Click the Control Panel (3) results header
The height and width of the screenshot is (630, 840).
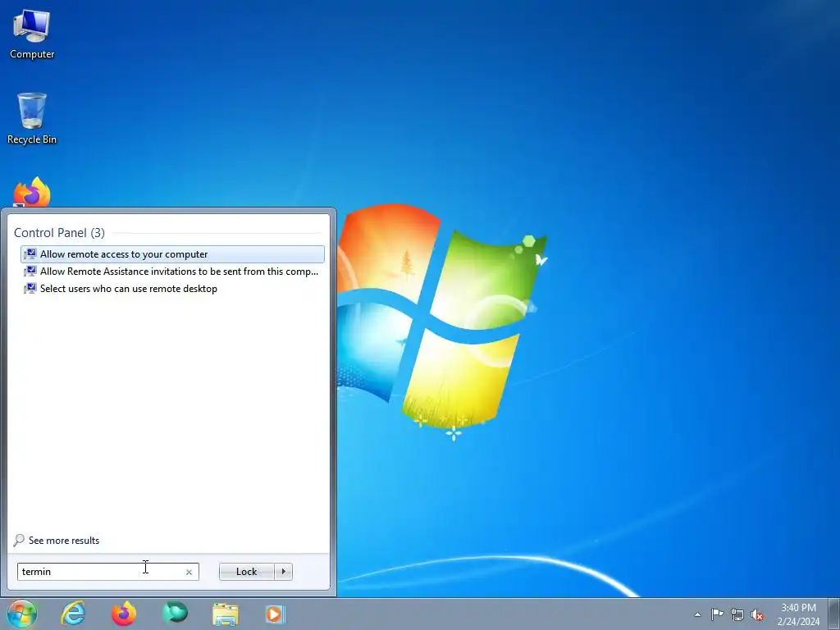click(59, 232)
